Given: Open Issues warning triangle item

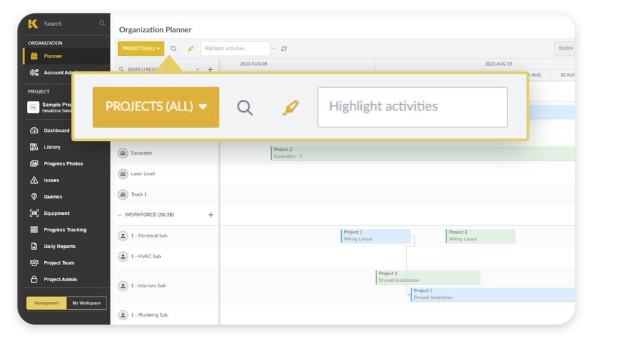Looking at the screenshot, I should click(x=44, y=180).
